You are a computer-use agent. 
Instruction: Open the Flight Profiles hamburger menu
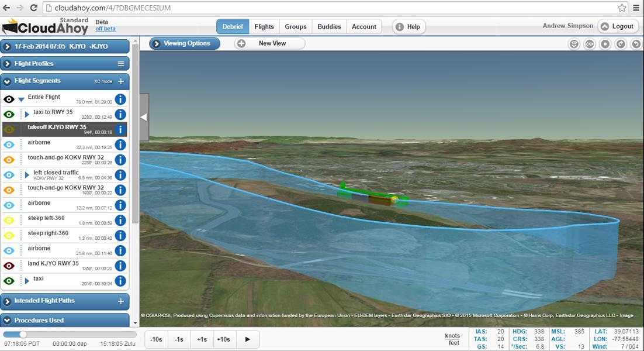(121, 64)
